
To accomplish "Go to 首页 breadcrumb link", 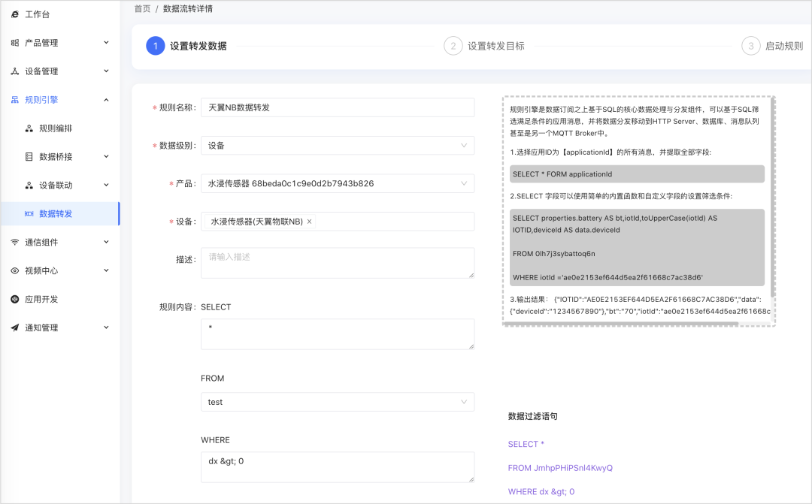I will (142, 9).
